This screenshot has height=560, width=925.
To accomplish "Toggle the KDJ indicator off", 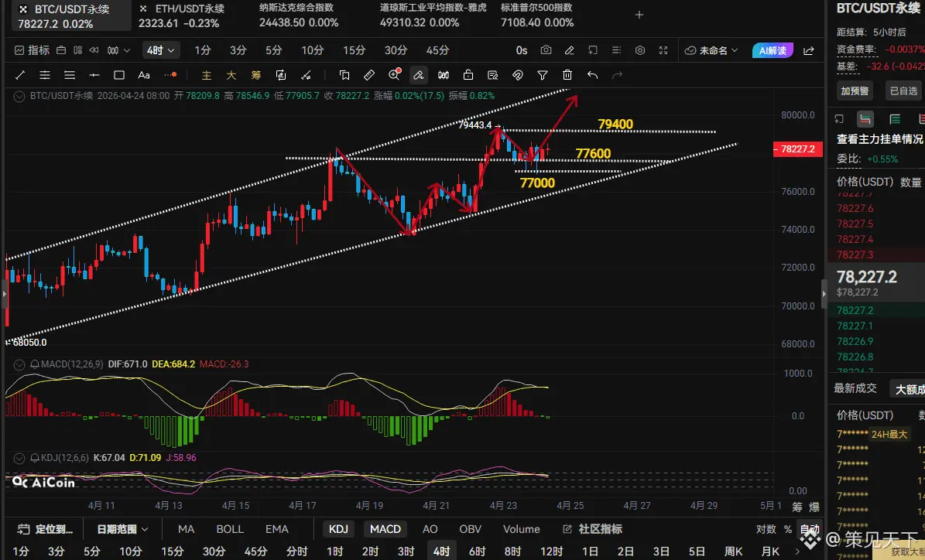I will point(338,529).
